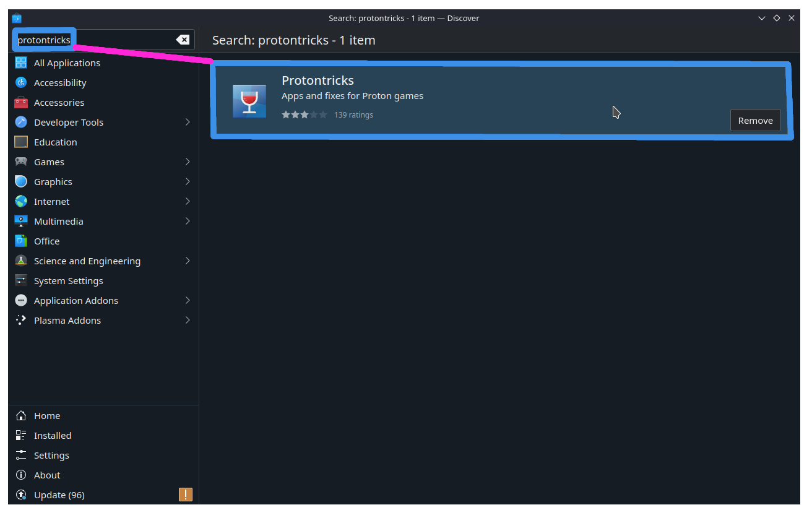This screenshot has width=812, height=510.
Task: Click the Education blackboard icon
Action: 21,142
